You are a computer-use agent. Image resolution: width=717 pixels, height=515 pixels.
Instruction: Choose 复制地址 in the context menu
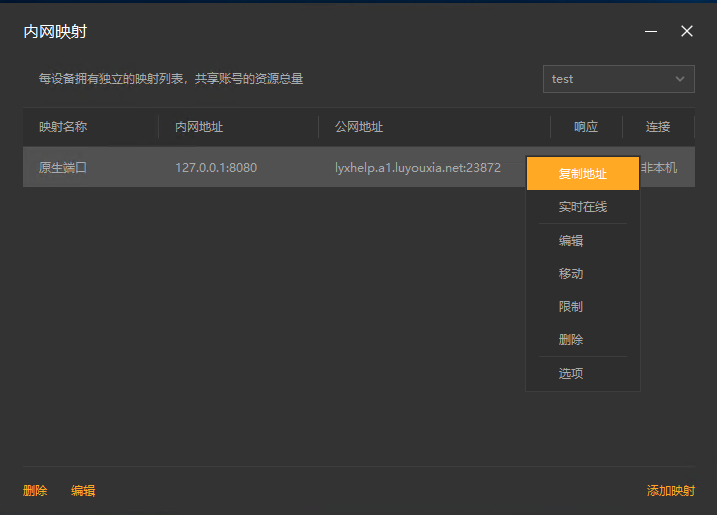pyautogui.click(x=583, y=173)
